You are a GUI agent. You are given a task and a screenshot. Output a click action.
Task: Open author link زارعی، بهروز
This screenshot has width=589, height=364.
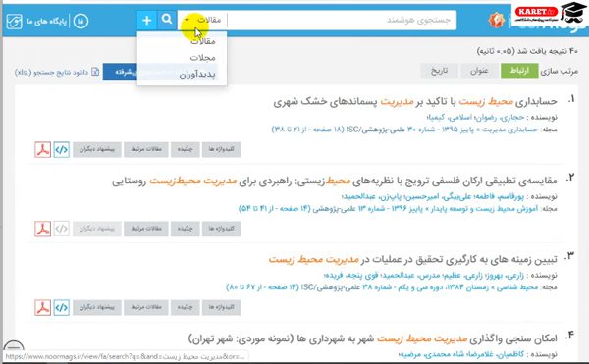click(x=506, y=276)
